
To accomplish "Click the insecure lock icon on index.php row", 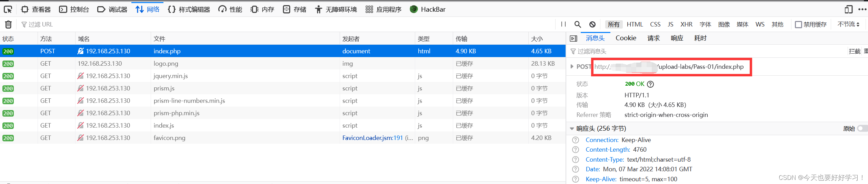I will click(x=80, y=51).
